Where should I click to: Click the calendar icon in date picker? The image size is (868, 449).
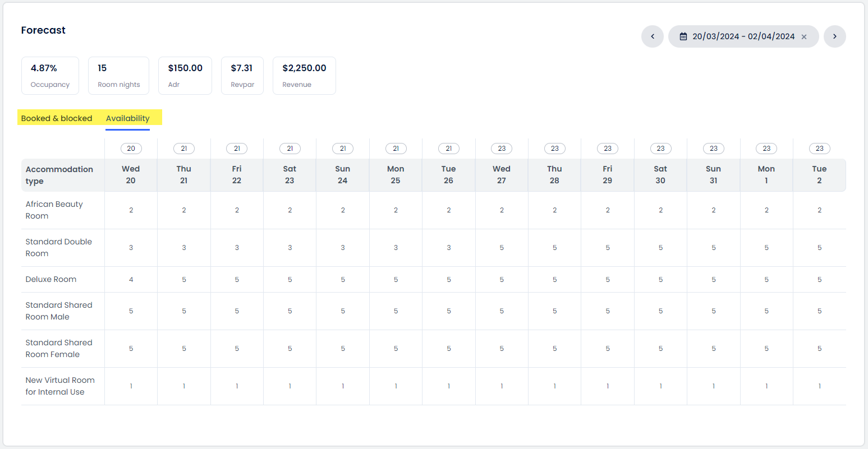point(683,36)
